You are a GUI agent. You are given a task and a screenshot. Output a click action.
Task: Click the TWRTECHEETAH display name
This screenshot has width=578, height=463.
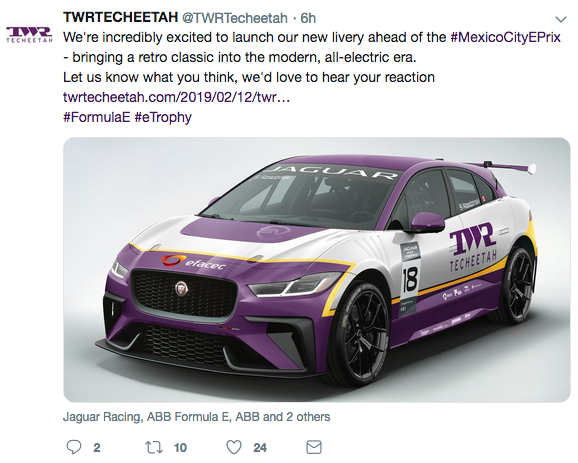121,17
